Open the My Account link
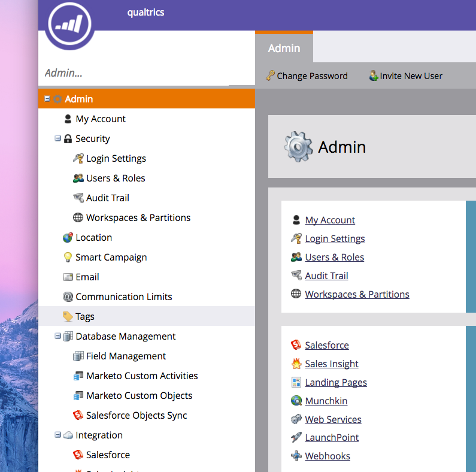The image size is (476, 472). click(330, 220)
